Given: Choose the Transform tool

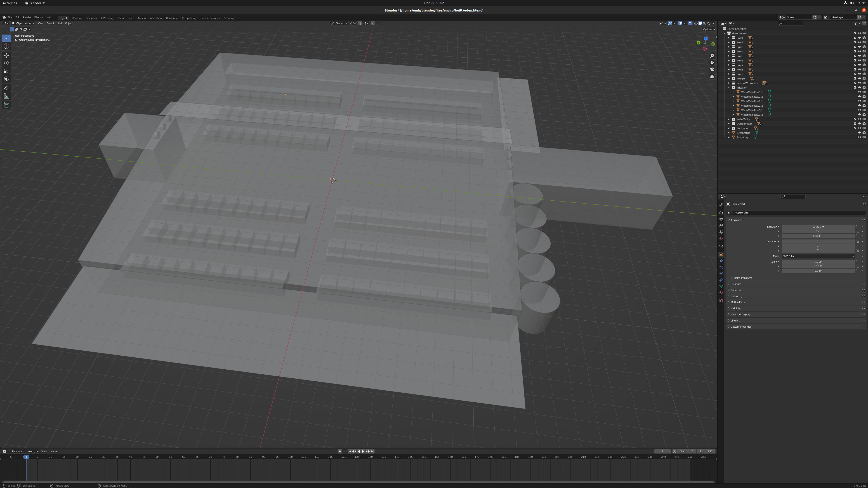Looking at the screenshot, I should [x=6, y=79].
